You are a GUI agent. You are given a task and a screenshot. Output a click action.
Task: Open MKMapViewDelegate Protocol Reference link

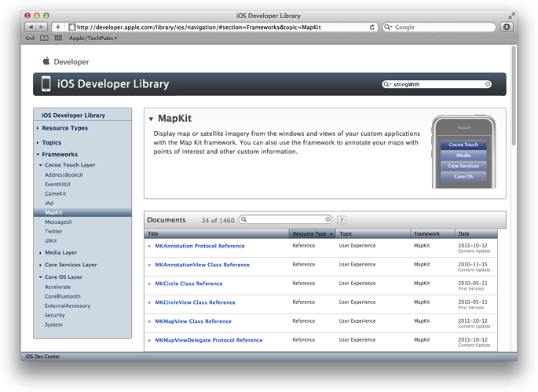pyautogui.click(x=209, y=340)
